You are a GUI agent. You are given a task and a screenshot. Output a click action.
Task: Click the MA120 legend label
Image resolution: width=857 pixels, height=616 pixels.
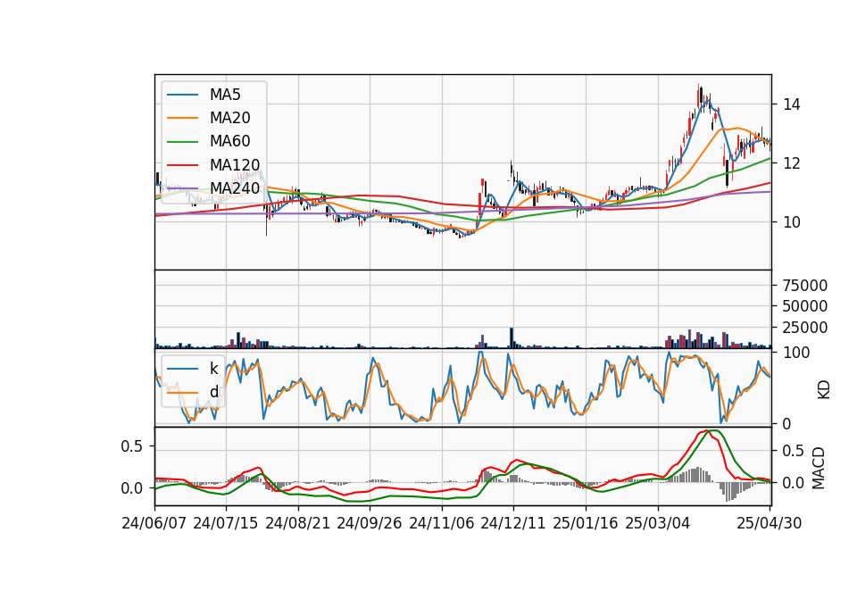pyautogui.click(x=235, y=165)
